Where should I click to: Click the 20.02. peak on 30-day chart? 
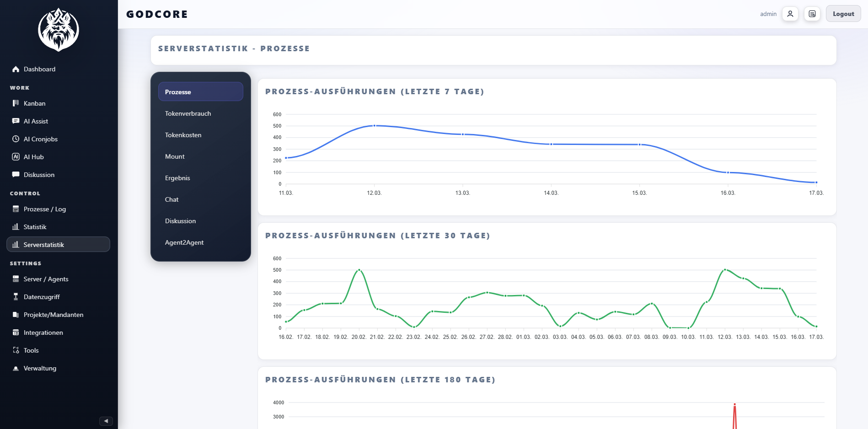coord(359,270)
